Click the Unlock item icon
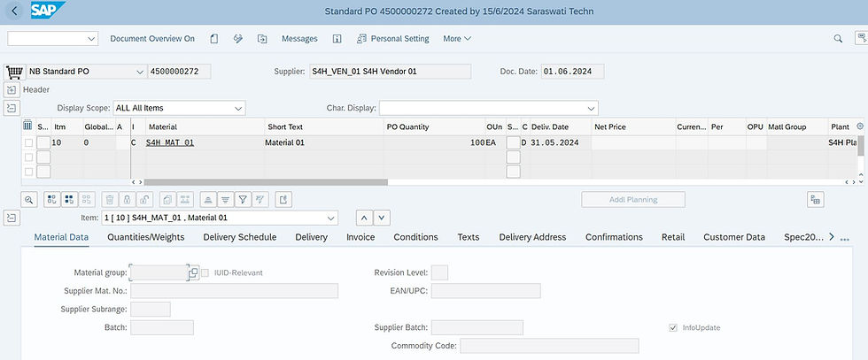 pos(143,200)
